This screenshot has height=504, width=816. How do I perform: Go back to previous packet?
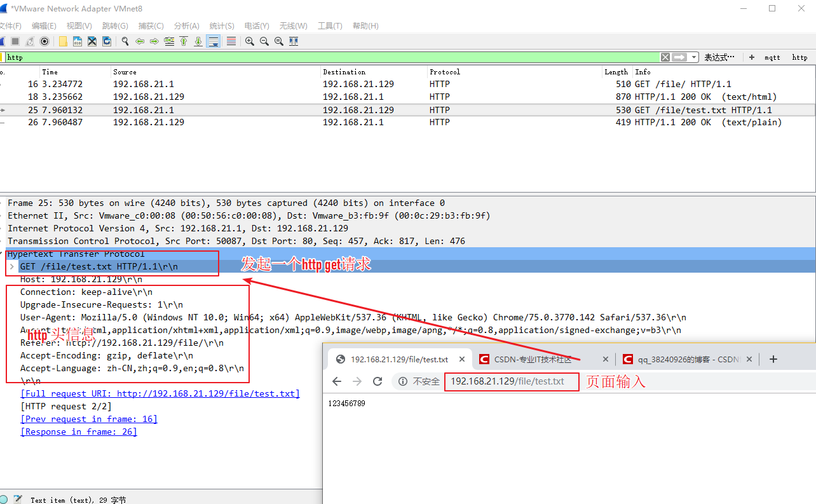tap(140, 41)
